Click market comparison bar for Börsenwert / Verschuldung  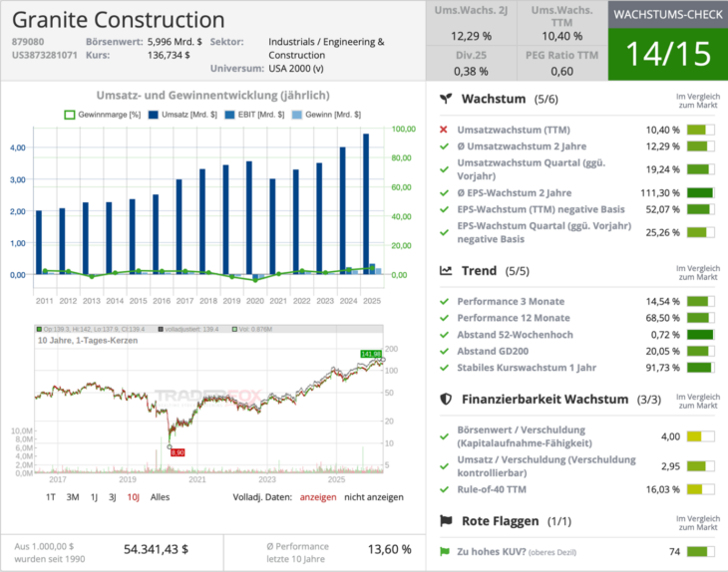click(x=701, y=436)
